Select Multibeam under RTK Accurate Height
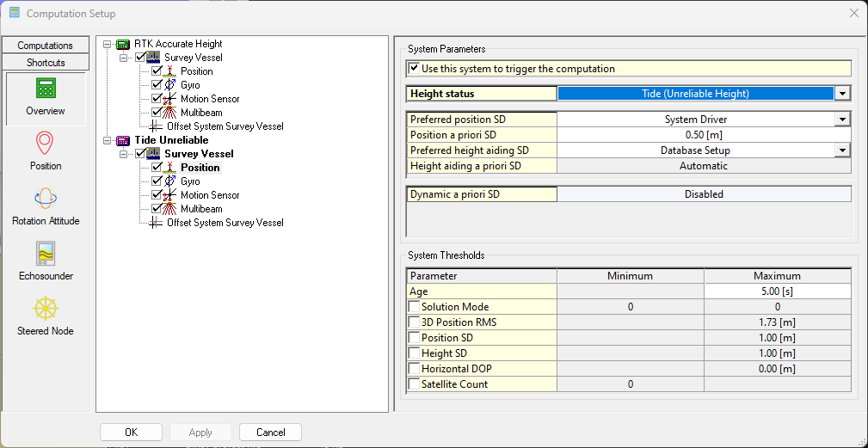Viewport: 868px width, 448px height. (201, 113)
